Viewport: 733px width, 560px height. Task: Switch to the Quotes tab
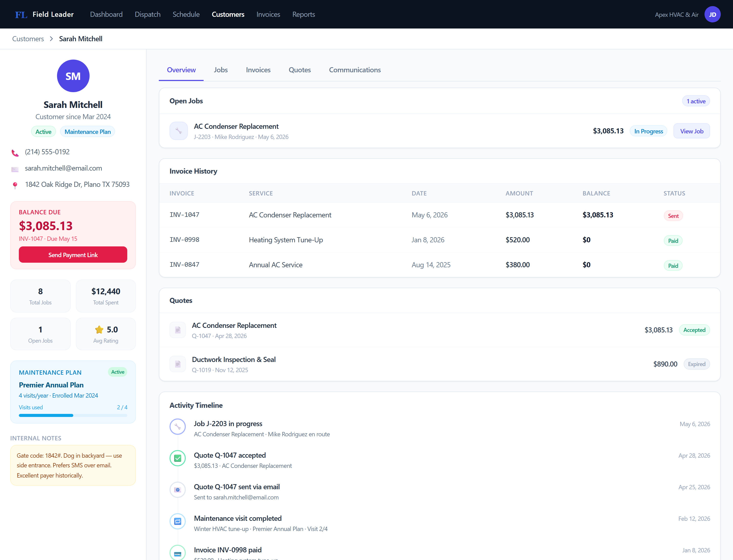click(x=300, y=70)
